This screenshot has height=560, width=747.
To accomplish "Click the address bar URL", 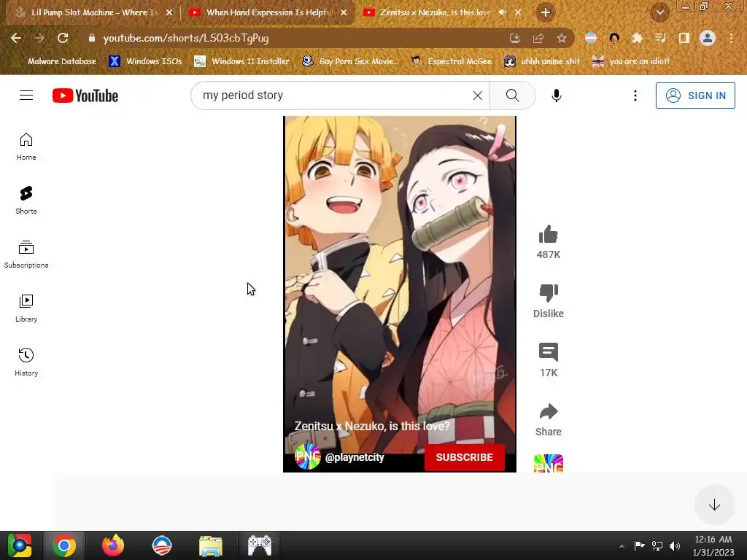I will pyautogui.click(x=186, y=38).
